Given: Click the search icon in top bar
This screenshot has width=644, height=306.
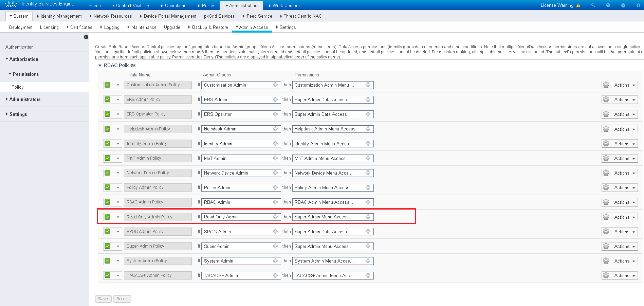Looking at the screenshot, I should [593, 5].
